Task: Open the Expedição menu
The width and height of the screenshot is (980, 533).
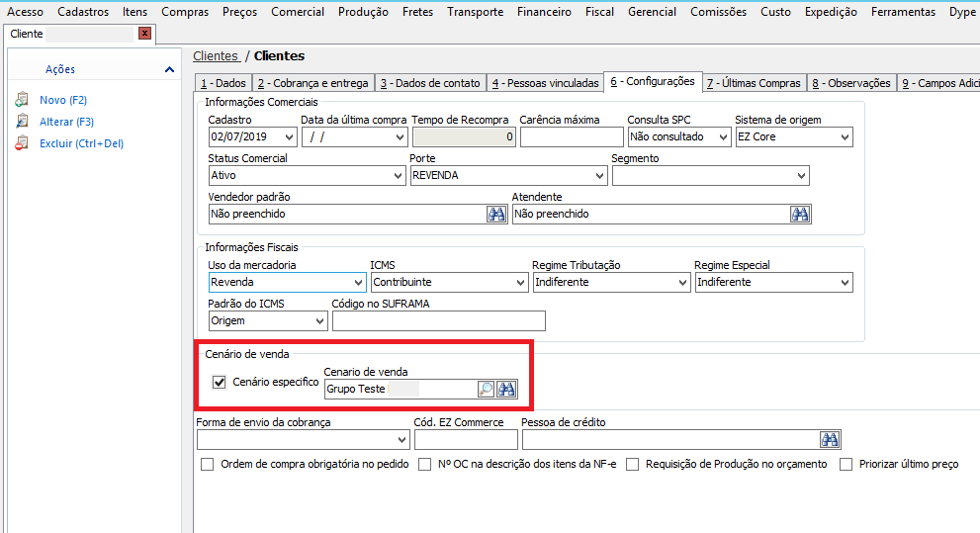Action: tap(831, 12)
